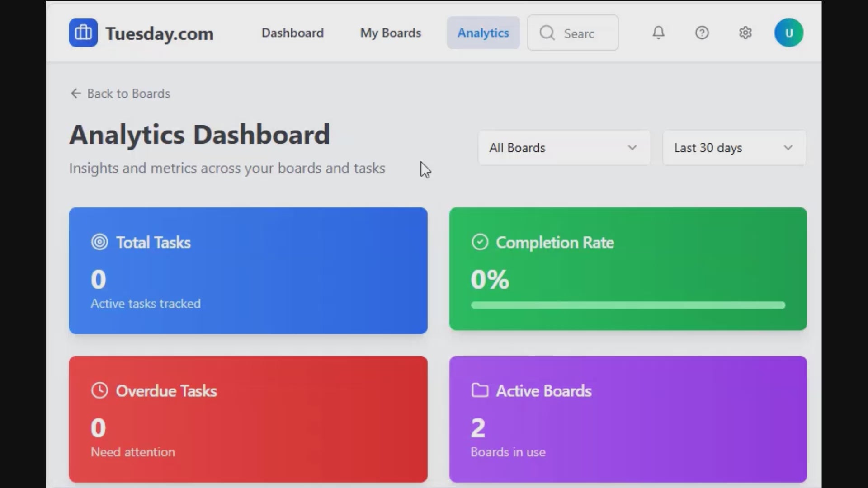Image resolution: width=868 pixels, height=488 pixels.
Task: Open the Last 30 days dropdown
Action: click(733, 148)
